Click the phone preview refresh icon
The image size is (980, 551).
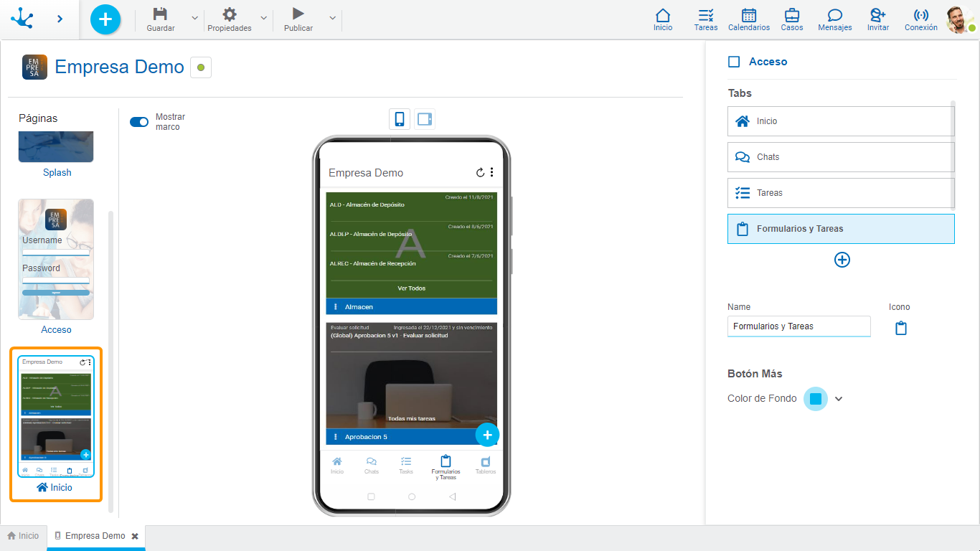(x=481, y=172)
